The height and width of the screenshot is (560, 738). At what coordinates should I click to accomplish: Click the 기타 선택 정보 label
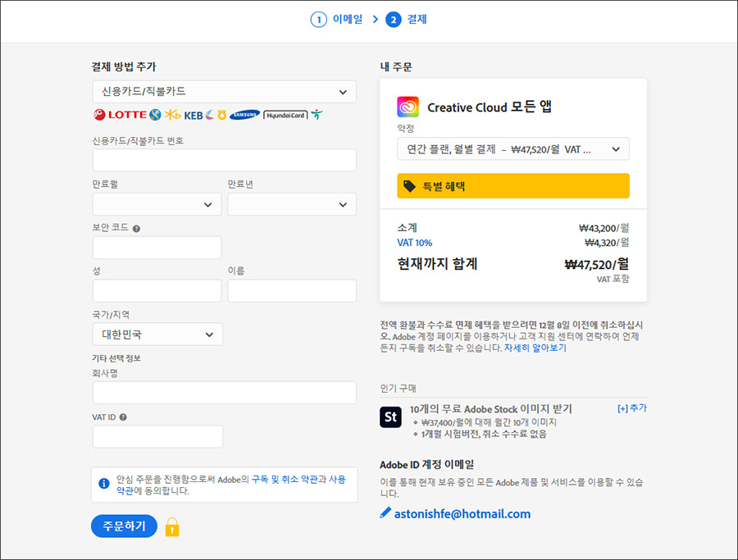point(116,358)
